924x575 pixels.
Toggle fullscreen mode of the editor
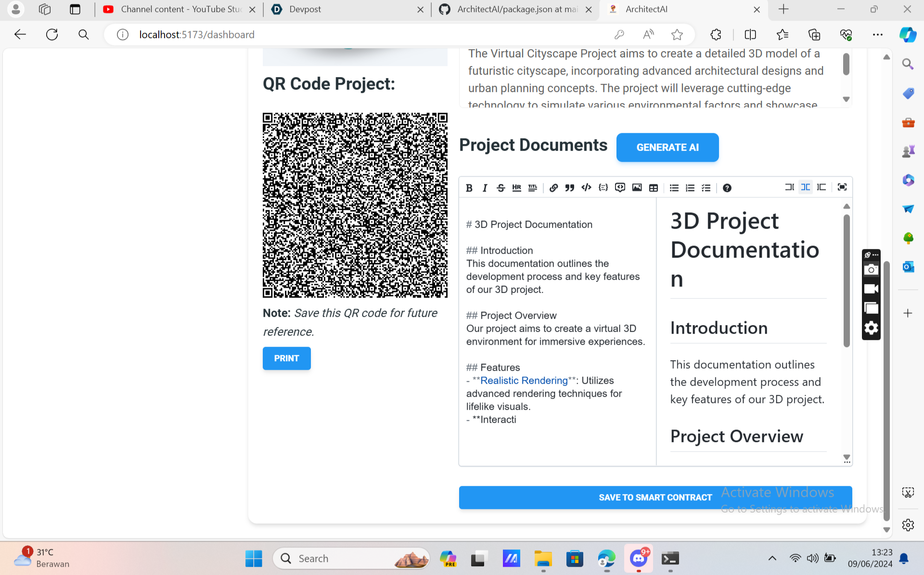tap(842, 187)
